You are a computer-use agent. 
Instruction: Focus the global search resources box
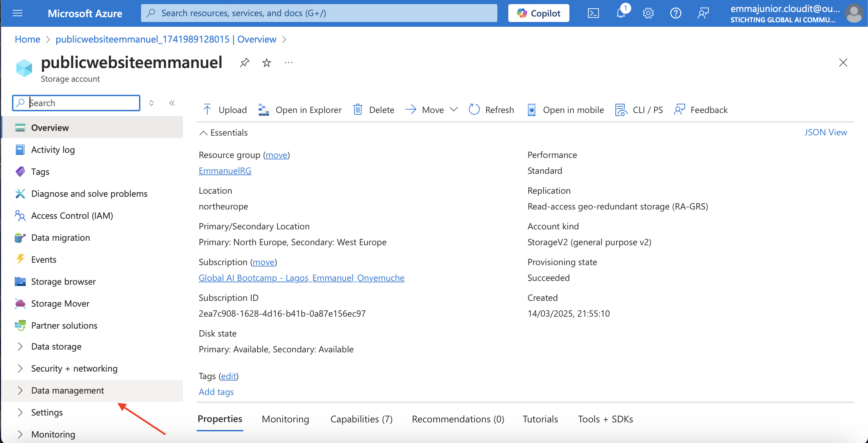[x=319, y=13]
